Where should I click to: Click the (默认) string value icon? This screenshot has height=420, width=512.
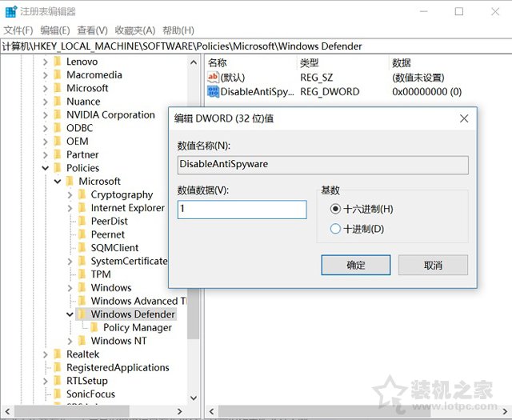click(x=213, y=77)
